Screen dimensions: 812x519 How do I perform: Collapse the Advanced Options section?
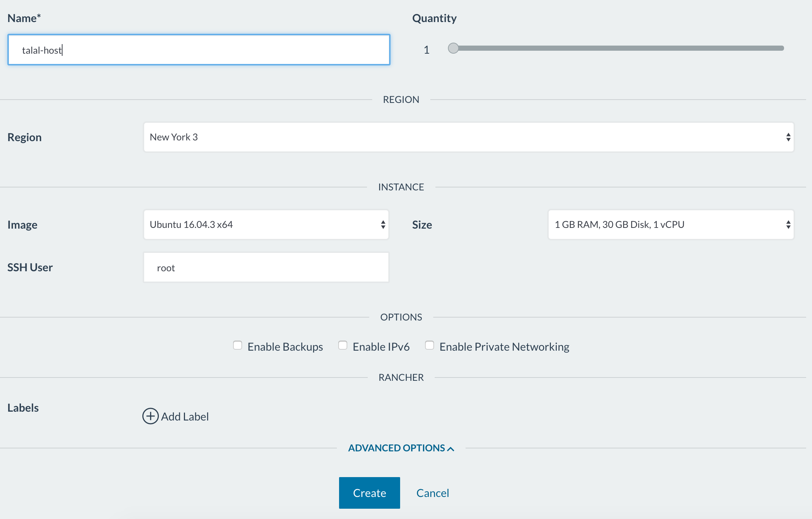tap(396, 448)
